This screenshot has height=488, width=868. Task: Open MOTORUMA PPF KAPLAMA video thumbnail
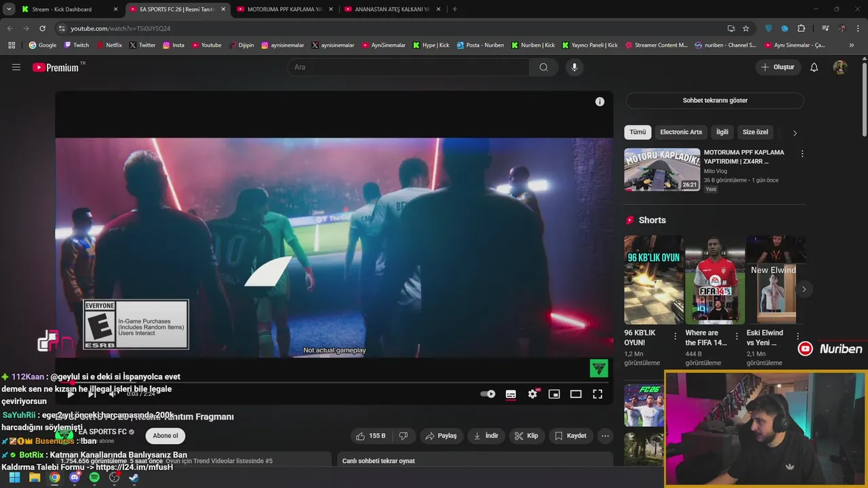(x=662, y=169)
